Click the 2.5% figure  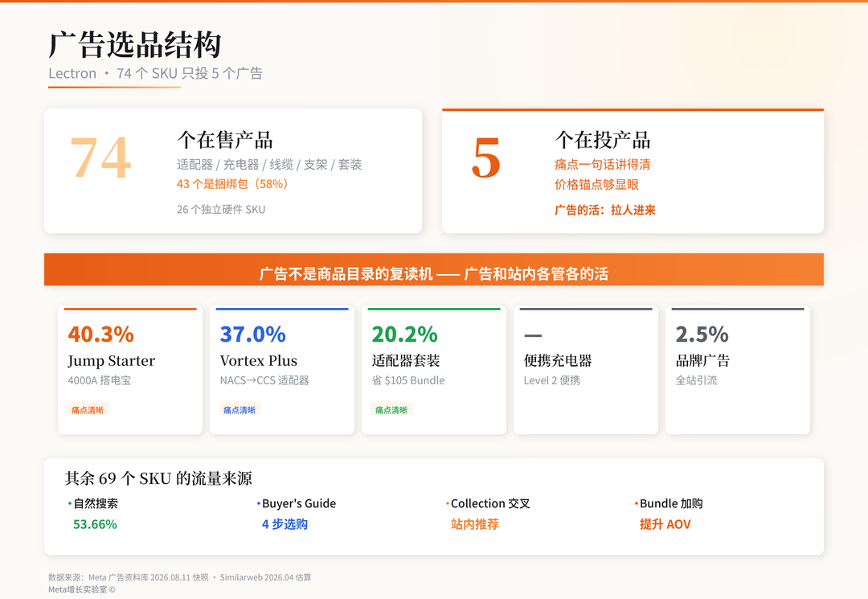702,334
